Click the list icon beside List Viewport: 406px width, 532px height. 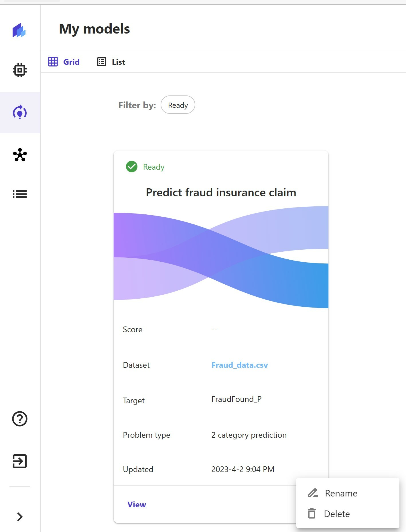click(x=102, y=62)
